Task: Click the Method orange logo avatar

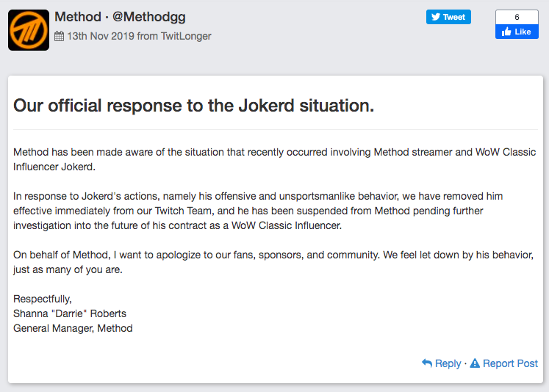Action: point(29,30)
